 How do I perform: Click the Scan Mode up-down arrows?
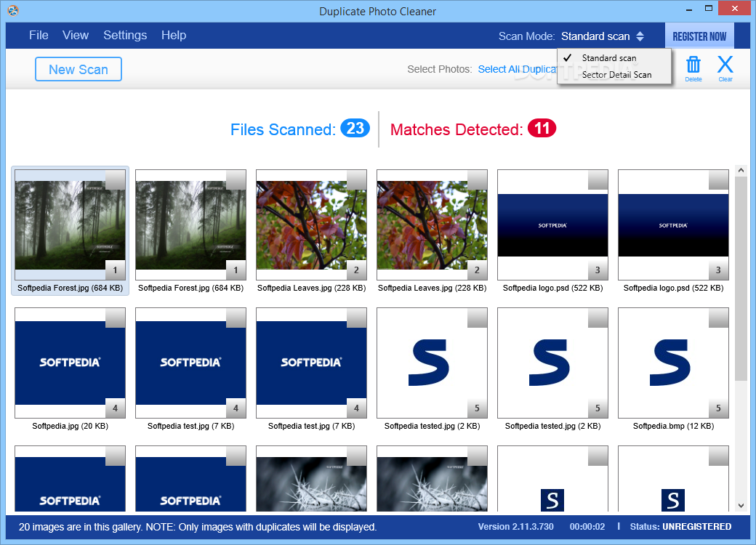tap(640, 36)
